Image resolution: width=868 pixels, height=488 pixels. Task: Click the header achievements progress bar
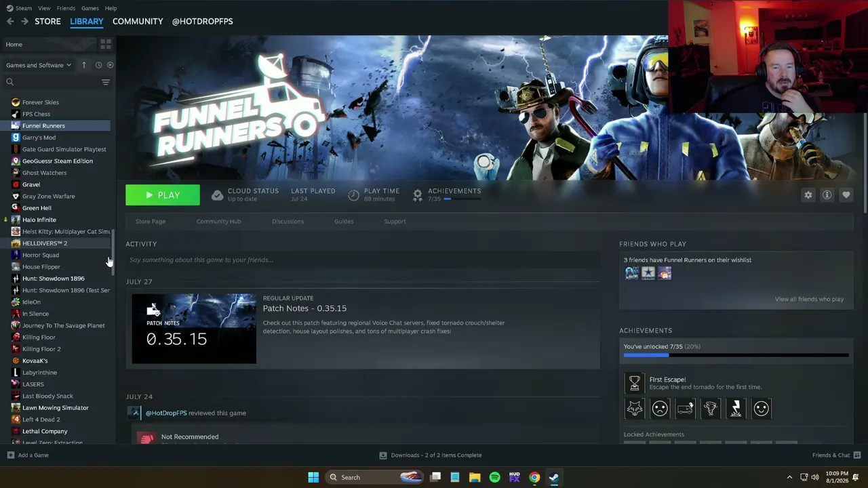pyautogui.click(x=462, y=199)
